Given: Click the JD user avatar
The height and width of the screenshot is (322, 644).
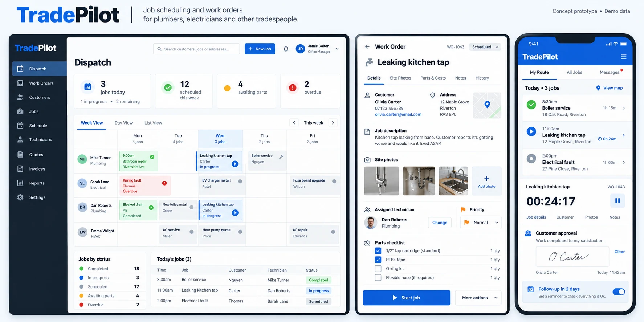Looking at the screenshot, I should [x=300, y=49].
